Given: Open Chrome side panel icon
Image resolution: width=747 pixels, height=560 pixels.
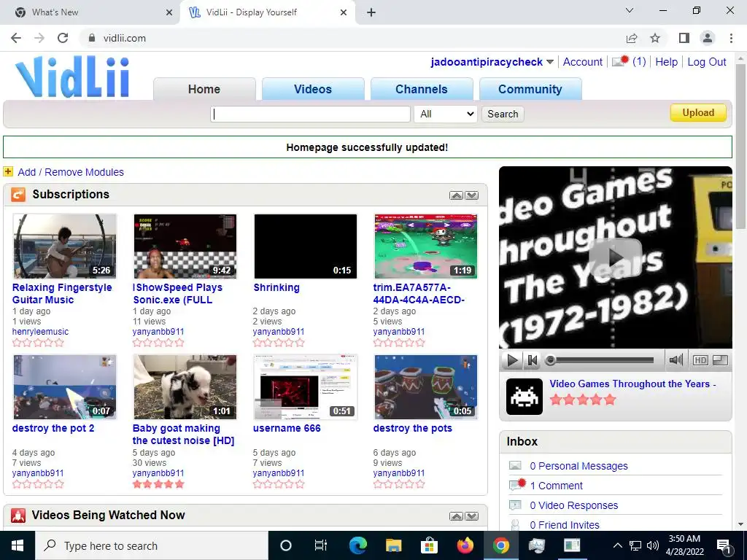Looking at the screenshot, I should (684, 38).
